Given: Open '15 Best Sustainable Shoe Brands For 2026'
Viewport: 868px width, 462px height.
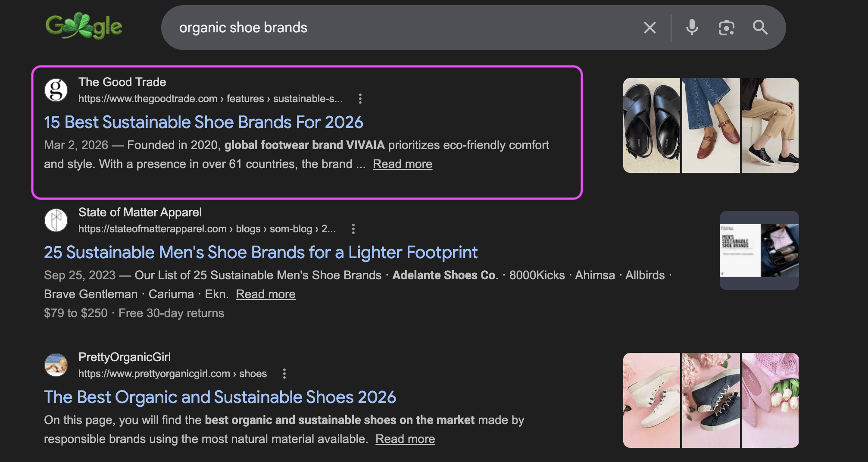Looking at the screenshot, I should [x=203, y=122].
